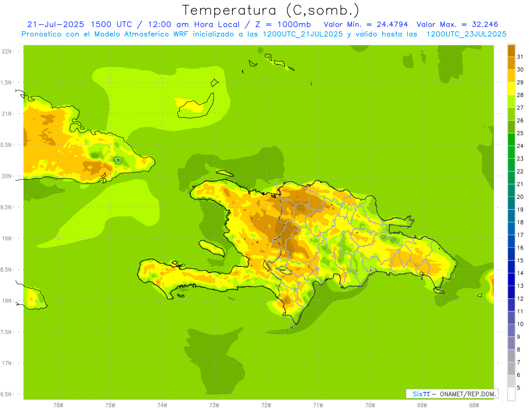Select the yellow legend color between 28 and 29

[x=511, y=88]
